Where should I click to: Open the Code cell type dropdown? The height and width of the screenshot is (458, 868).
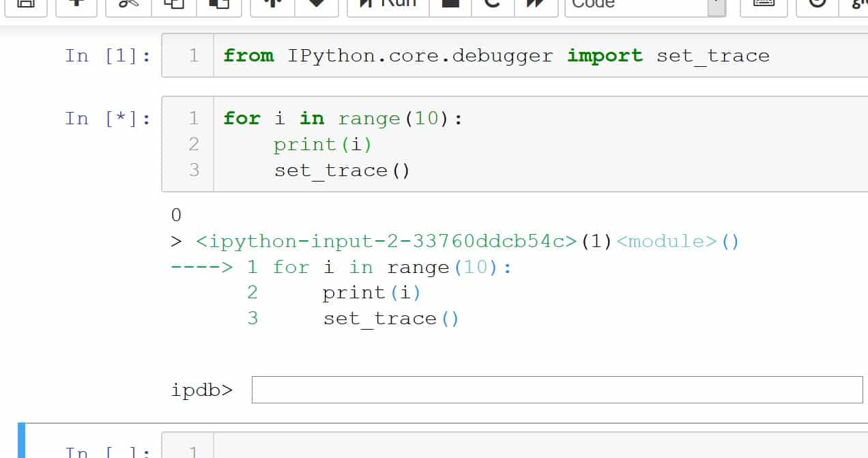[644, 4]
